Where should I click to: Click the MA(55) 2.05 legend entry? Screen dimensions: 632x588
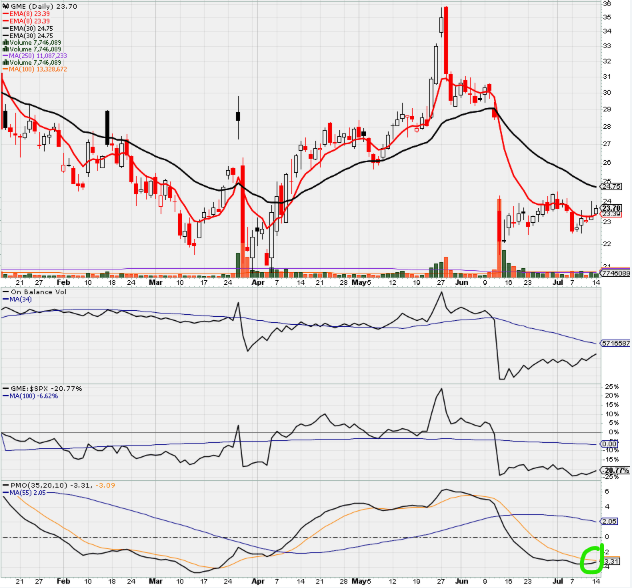(x=25, y=492)
